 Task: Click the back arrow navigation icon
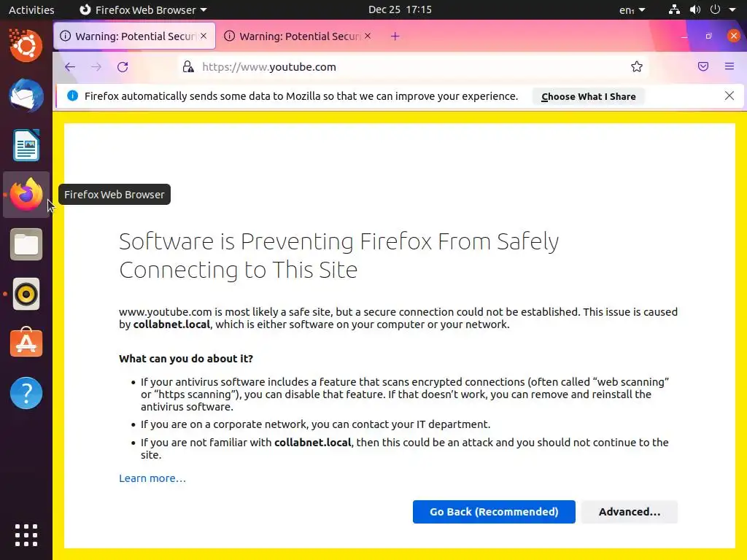click(x=70, y=67)
